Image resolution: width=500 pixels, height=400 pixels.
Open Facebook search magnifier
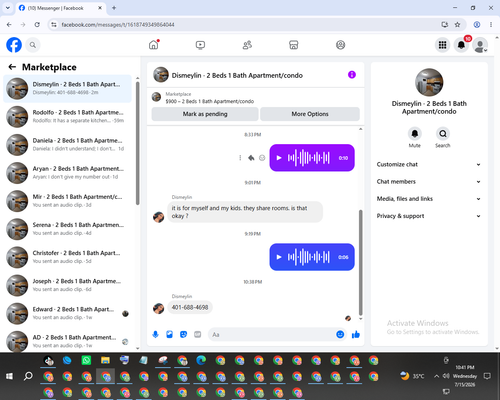click(33, 45)
